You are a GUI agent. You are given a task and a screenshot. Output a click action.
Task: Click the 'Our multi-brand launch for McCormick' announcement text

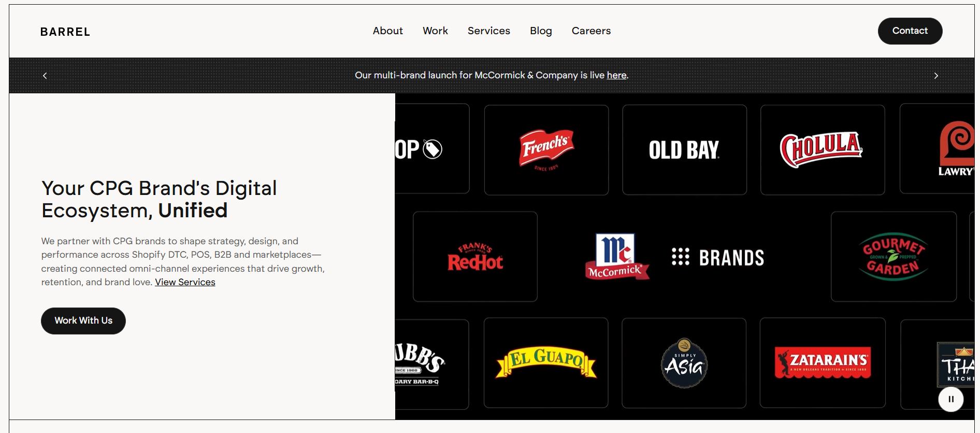click(x=492, y=75)
